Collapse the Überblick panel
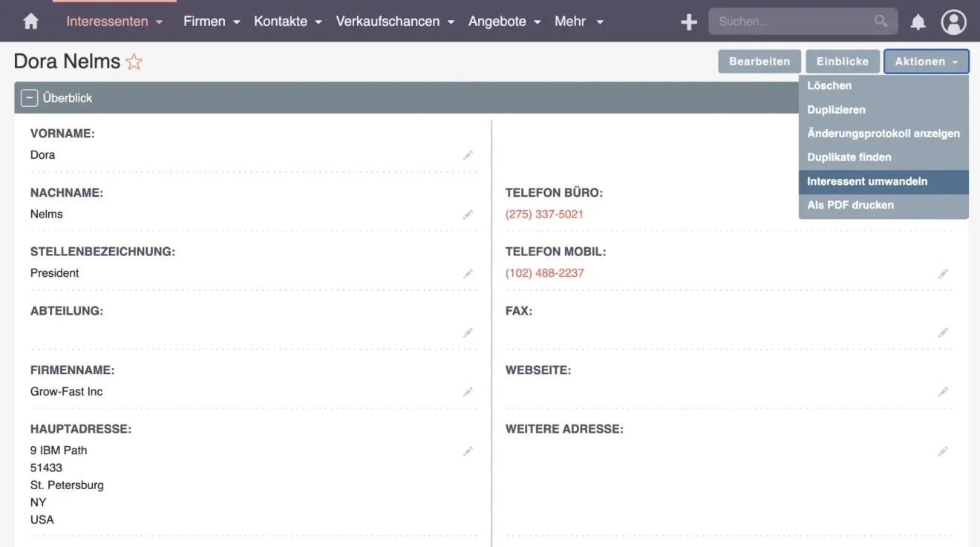Image resolution: width=980 pixels, height=547 pixels. [x=29, y=97]
